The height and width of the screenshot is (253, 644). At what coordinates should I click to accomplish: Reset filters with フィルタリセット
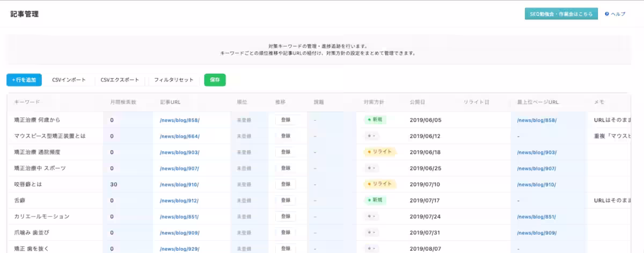(x=174, y=80)
